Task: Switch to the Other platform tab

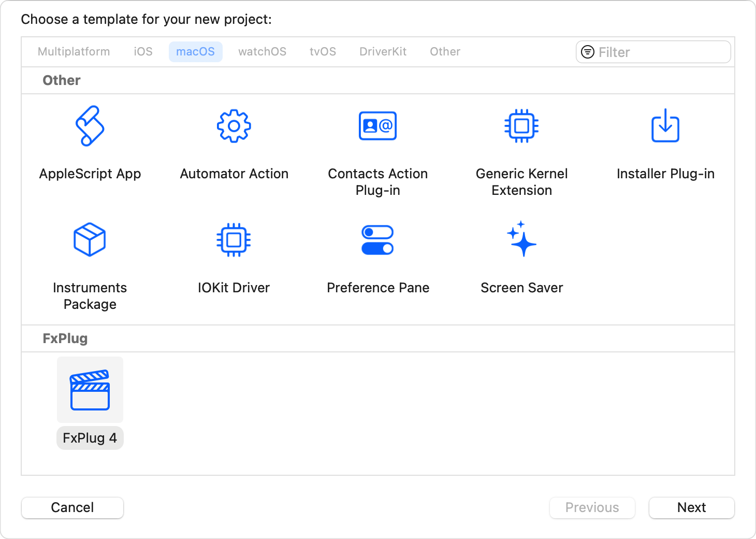Action: (x=444, y=51)
